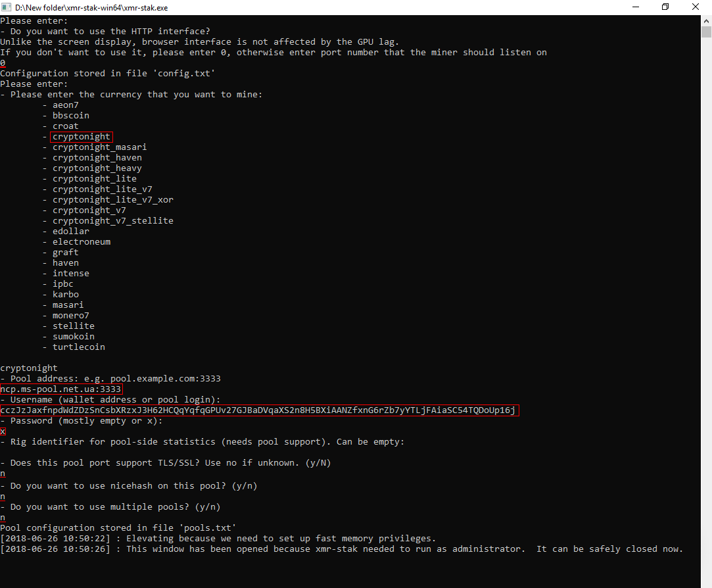
Task: Click the 'graft' currency entry
Action: point(65,252)
